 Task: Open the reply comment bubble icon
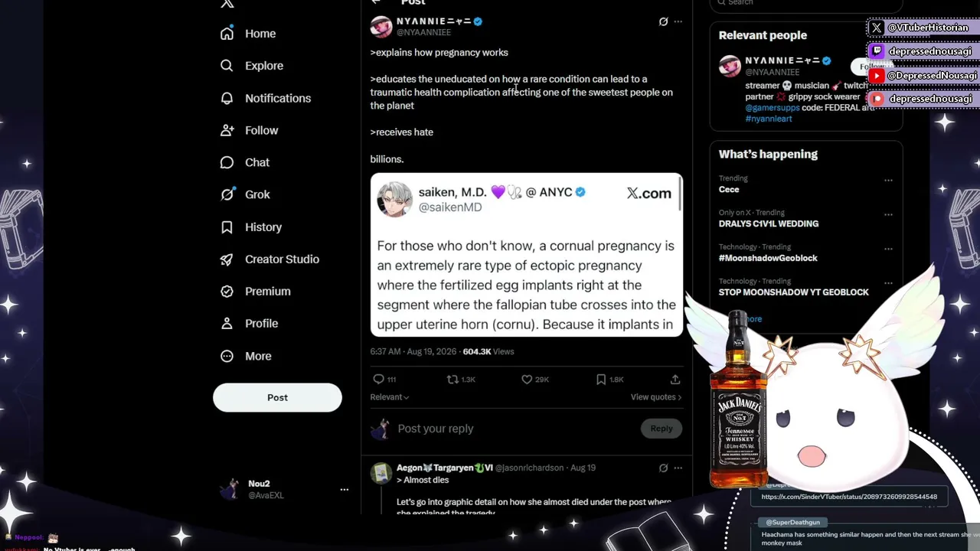point(378,380)
